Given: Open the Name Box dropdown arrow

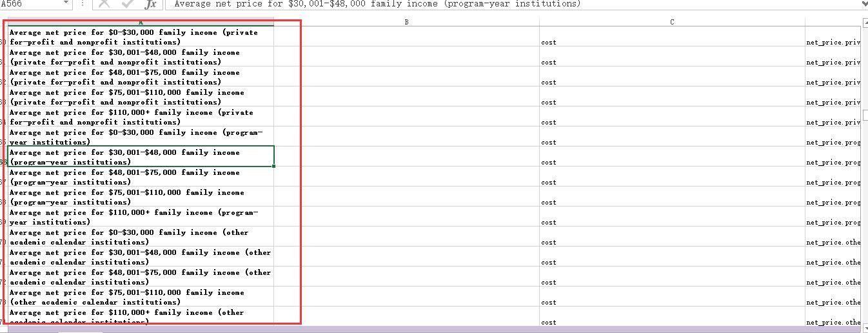Looking at the screenshot, I should point(66,3).
